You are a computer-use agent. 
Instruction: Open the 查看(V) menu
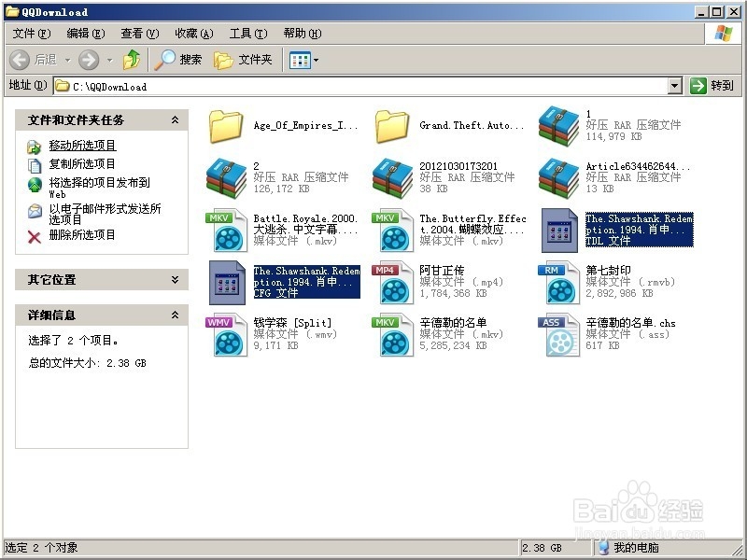point(139,34)
